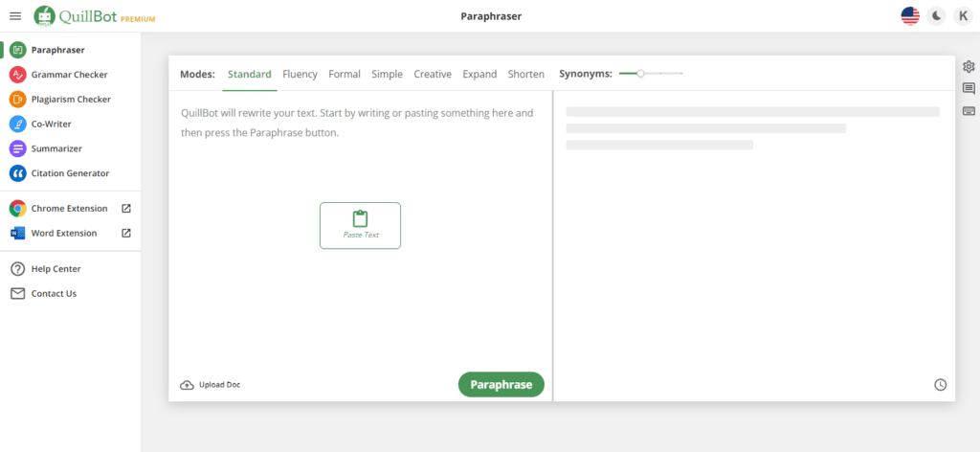Switch to Shorten mode

tap(525, 74)
